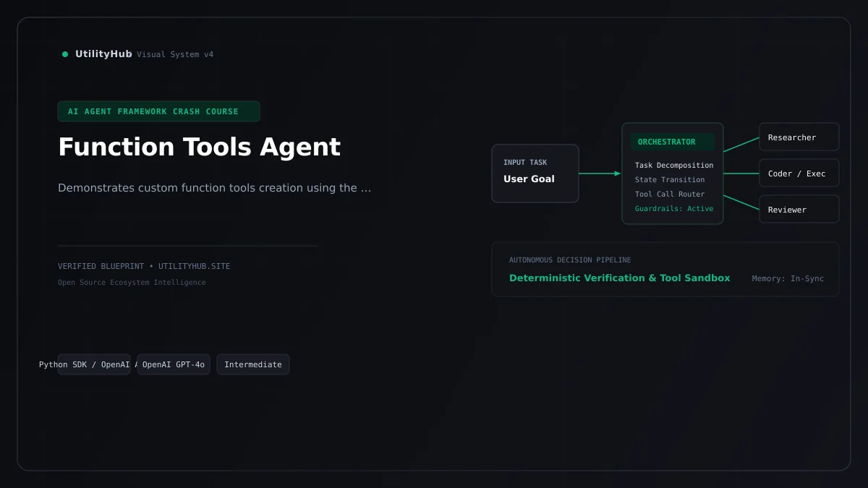868x488 pixels.
Task: Click the Function Tools Agent title
Action: click(199, 147)
